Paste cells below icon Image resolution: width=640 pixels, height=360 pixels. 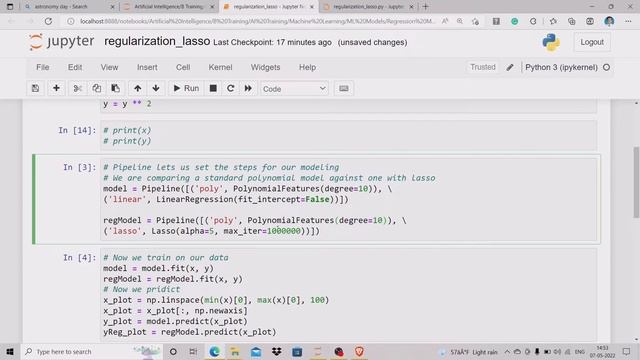pos(116,89)
